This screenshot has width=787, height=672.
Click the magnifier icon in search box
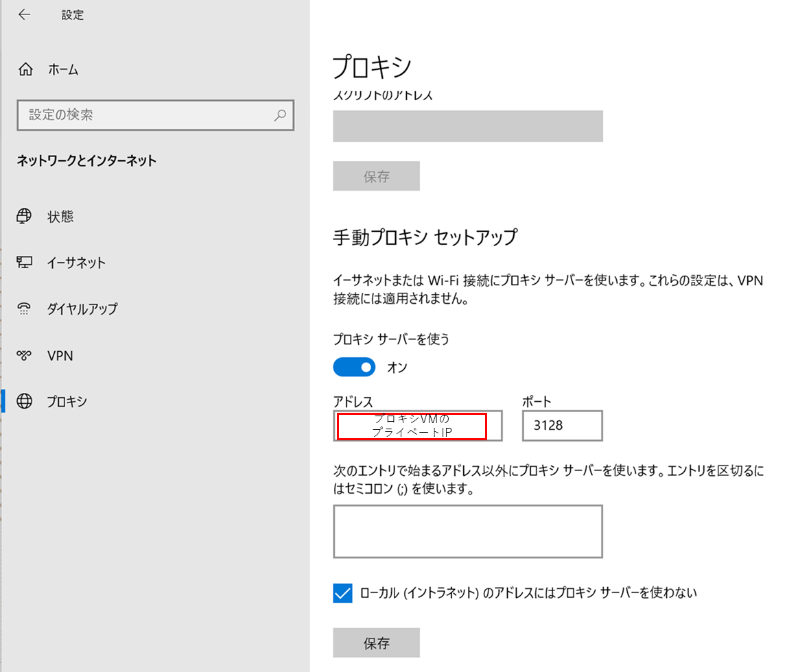pyautogui.click(x=280, y=115)
